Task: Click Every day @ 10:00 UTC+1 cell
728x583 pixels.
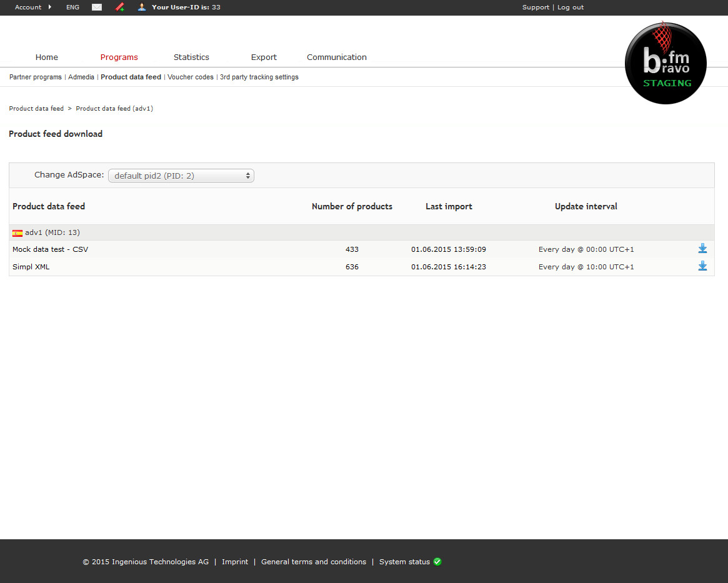Action: tap(586, 267)
